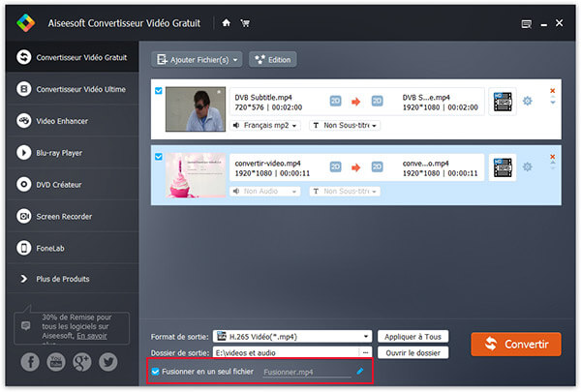
Task: Remove DVB Subtitle.mp4 with red X
Action: (553, 90)
